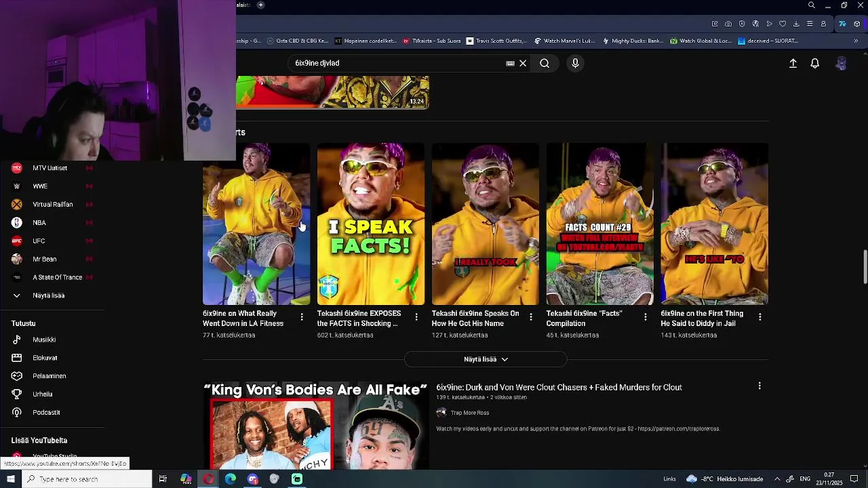Open the browser Easy Setup menu icon
868x488 pixels.
click(810, 24)
